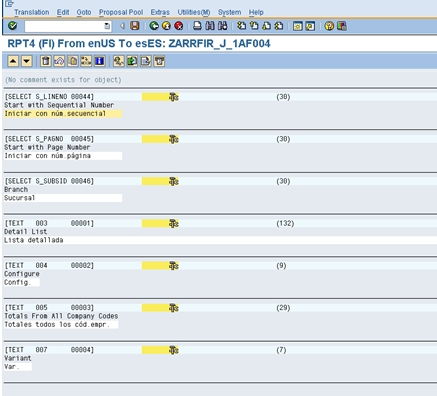Go to Last Page icon
This screenshot has width=437, height=396.
coord(279,26)
